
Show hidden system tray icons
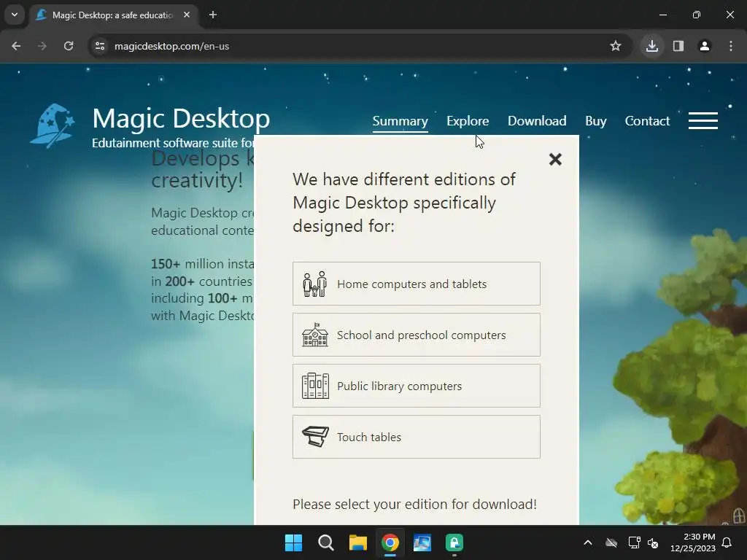588,542
